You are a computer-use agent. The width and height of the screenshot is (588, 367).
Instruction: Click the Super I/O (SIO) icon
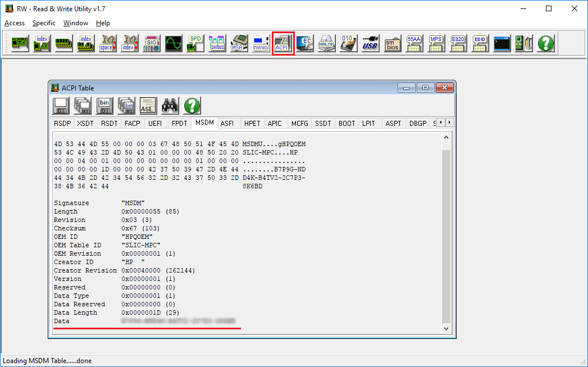(151, 43)
